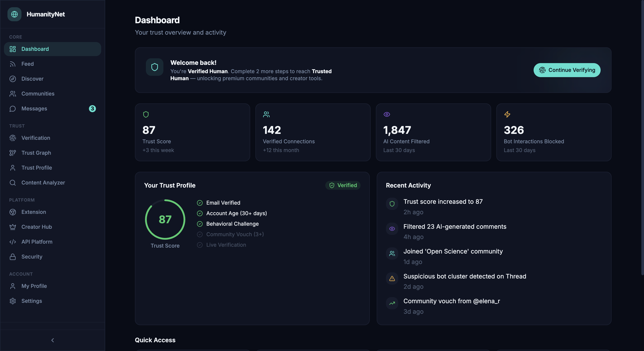Click the Discover compass icon
This screenshot has height=351, width=644.
point(13,79)
